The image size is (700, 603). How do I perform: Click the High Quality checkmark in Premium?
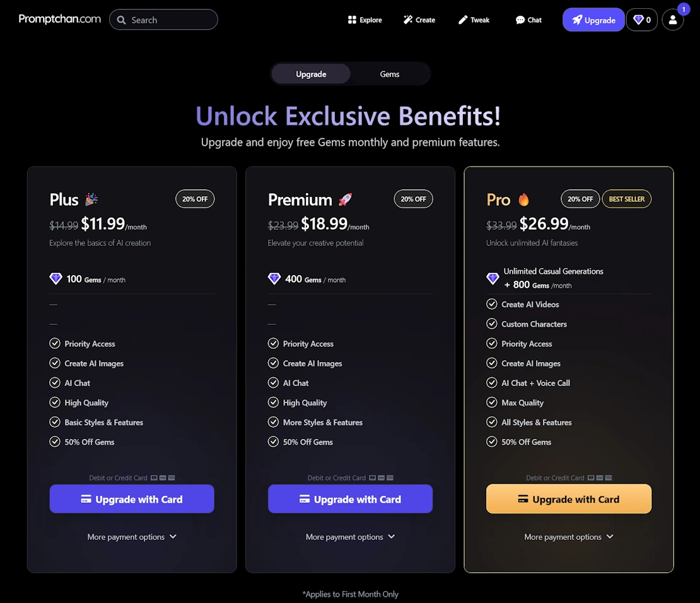pos(273,402)
